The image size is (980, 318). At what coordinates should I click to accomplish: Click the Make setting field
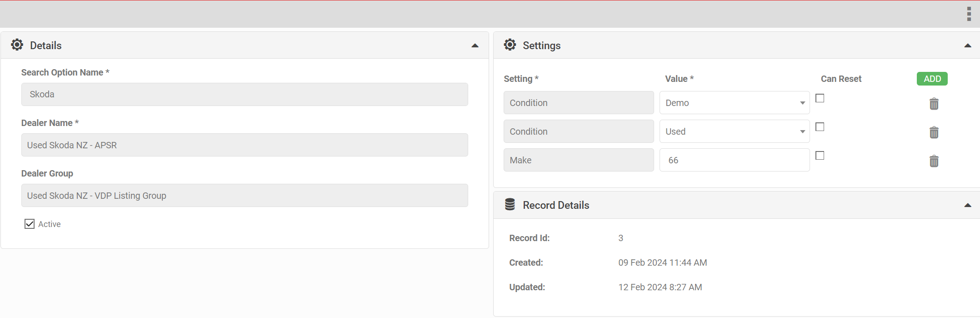tap(579, 160)
